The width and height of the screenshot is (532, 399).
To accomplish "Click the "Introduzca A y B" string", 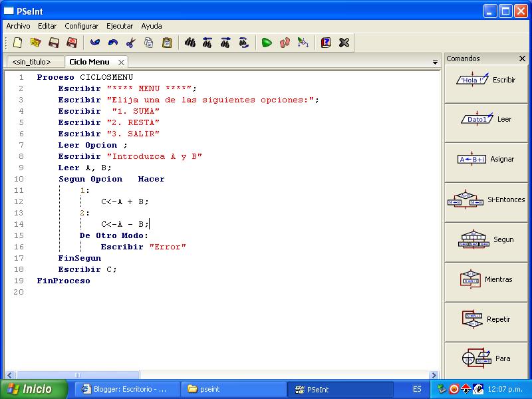I will (x=154, y=156).
